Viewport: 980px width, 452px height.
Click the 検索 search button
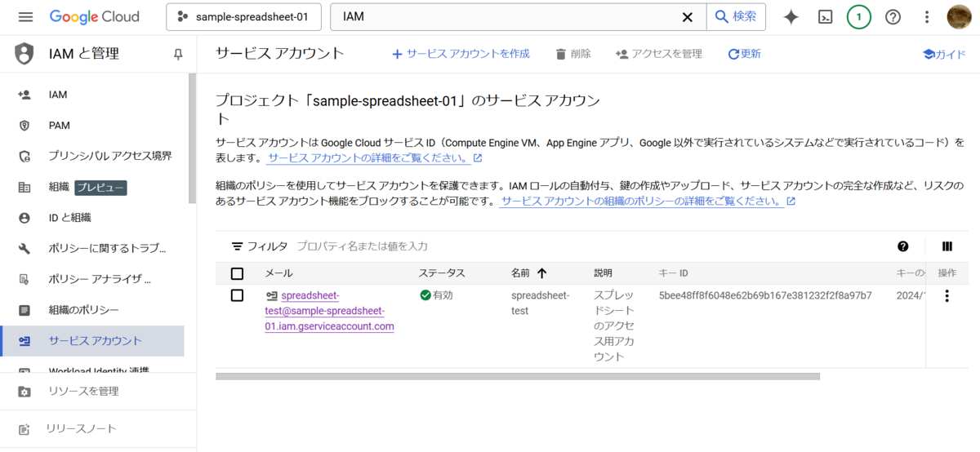[736, 17]
